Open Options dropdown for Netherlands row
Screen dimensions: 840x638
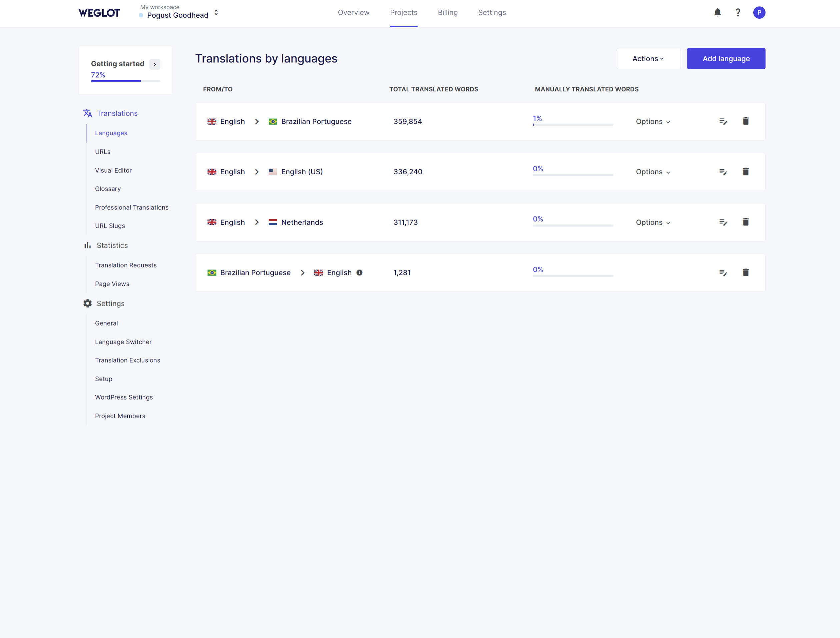pyautogui.click(x=653, y=222)
